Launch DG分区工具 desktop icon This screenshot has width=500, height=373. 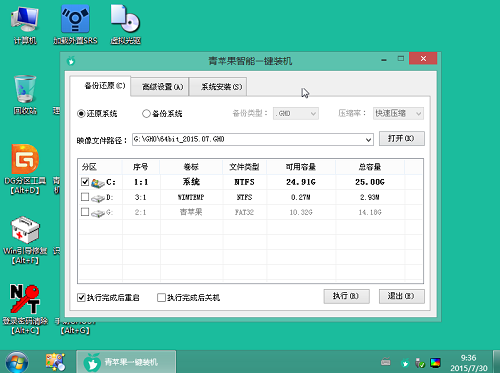click(25, 169)
